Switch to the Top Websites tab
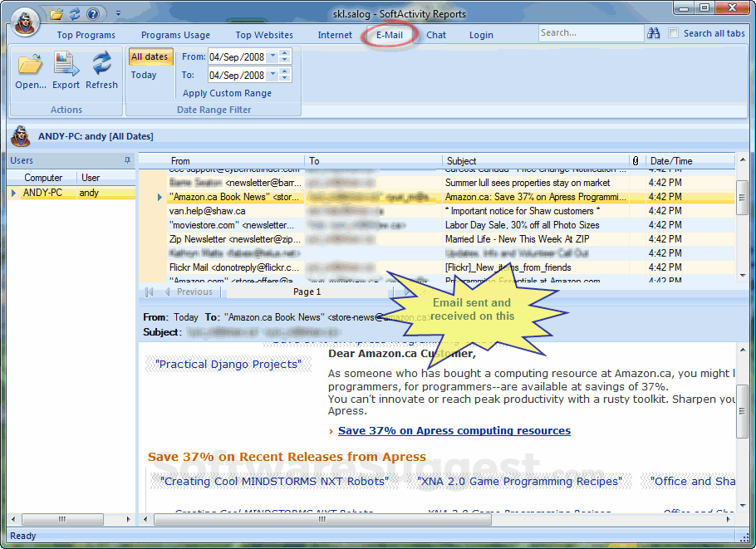Viewport: 756px width, 549px height. pos(264,35)
